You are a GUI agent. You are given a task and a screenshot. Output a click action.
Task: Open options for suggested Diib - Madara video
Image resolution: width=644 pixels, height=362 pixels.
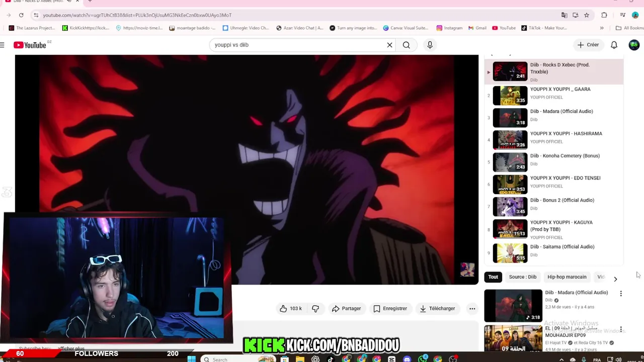[621, 293]
